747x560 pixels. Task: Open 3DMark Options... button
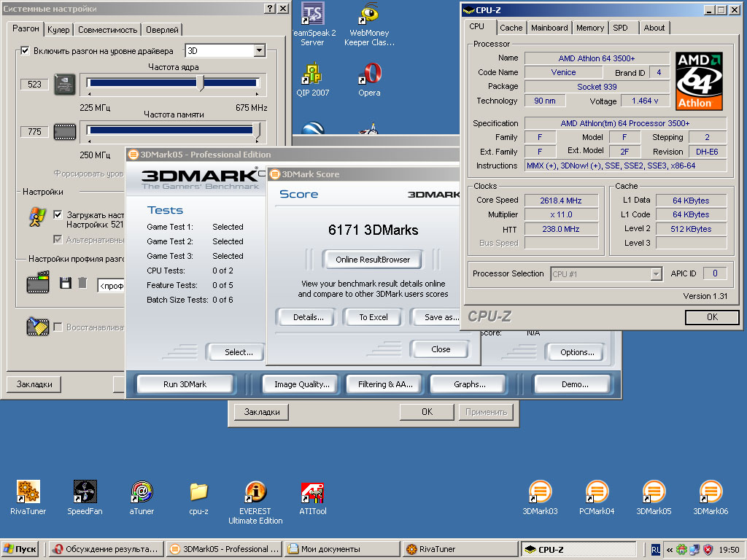coord(577,352)
